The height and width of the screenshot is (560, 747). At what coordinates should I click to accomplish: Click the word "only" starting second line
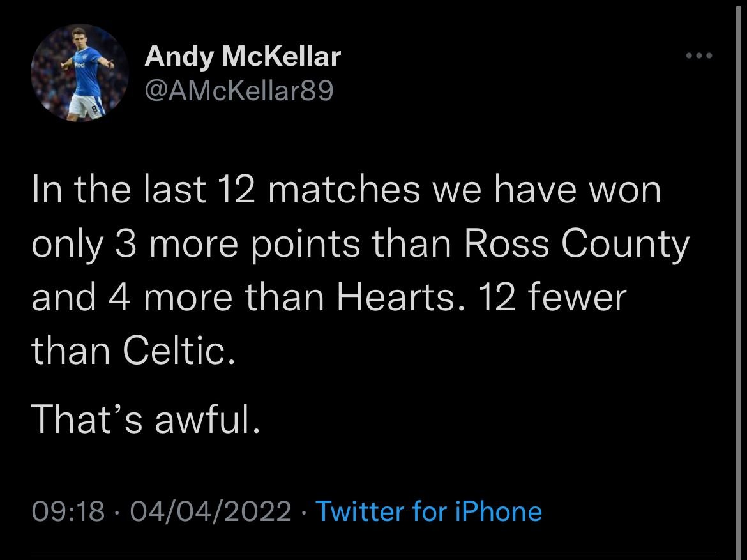(68, 245)
